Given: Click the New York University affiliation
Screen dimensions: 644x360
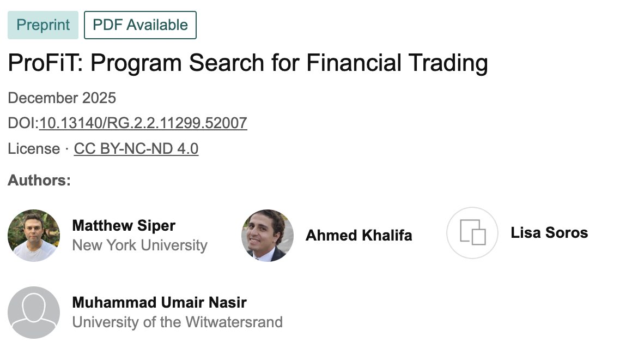Looking at the screenshot, I should tap(139, 245).
